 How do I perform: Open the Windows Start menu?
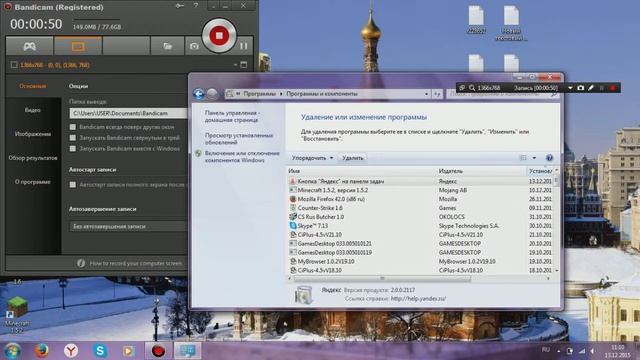point(12,351)
